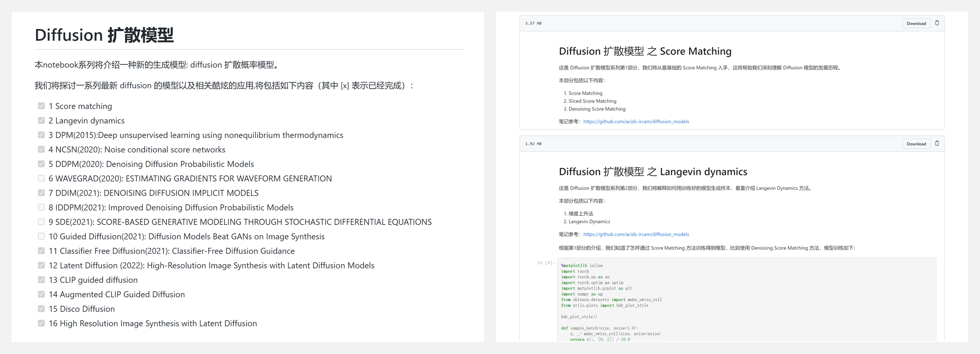Screen dimensions: 980x354
Task: Toggle checkbox for 13 CLIP guided diffusion
Action: click(x=41, y=280)
